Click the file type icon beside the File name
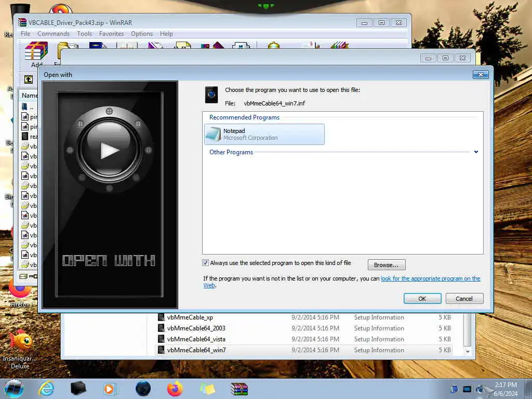 (211, 95)
